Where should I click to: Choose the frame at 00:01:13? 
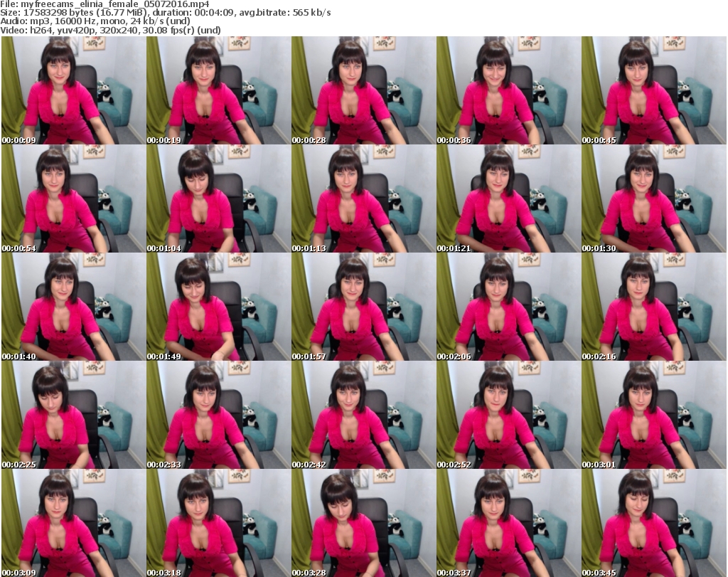tap(363, 198)
